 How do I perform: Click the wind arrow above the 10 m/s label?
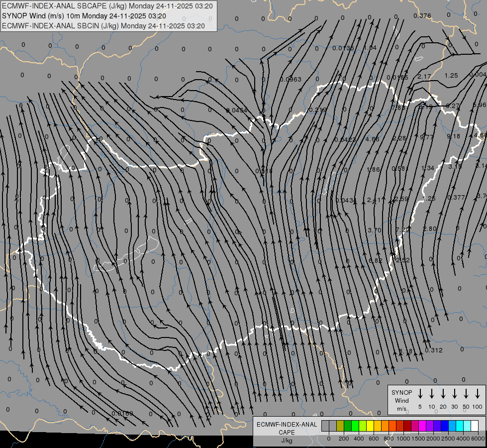(x=432, y=394)
